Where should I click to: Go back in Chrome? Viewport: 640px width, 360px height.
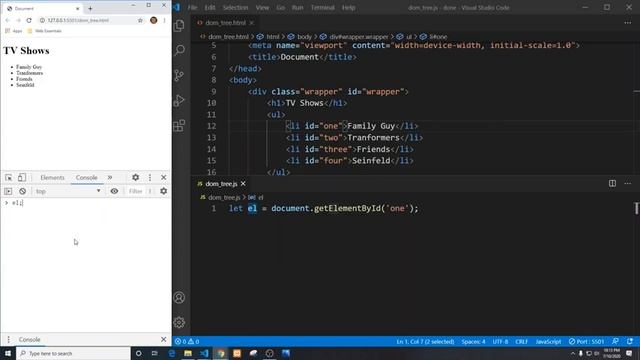(x=7, y=20)
